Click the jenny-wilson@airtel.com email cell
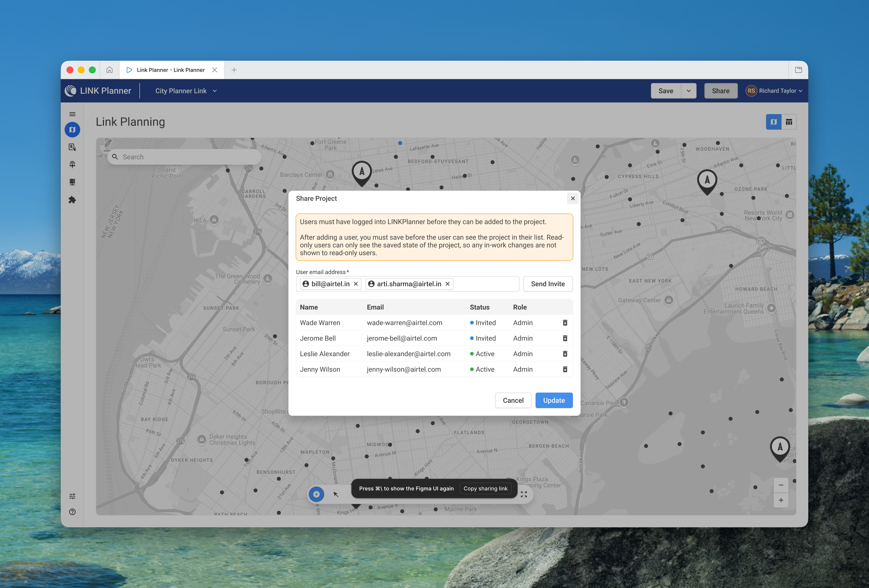The image size is (869, 588). 403,369
